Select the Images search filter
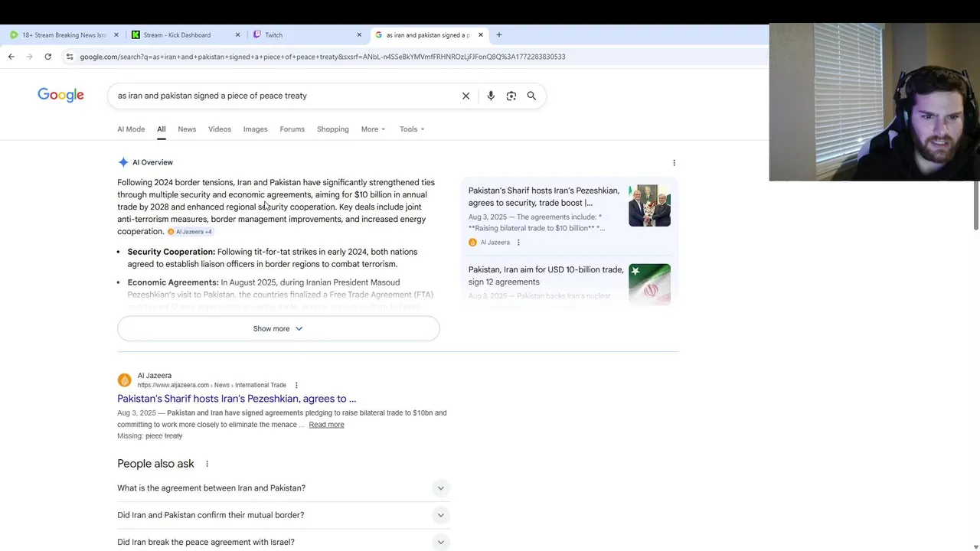980x551 pixels. point(256,129)
